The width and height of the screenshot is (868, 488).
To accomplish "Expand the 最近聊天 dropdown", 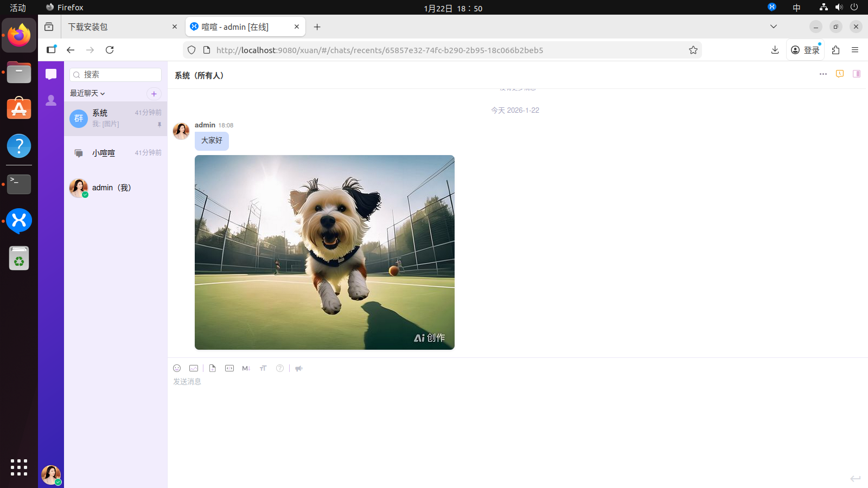I will pyautogui.click(x=87, y=93).
